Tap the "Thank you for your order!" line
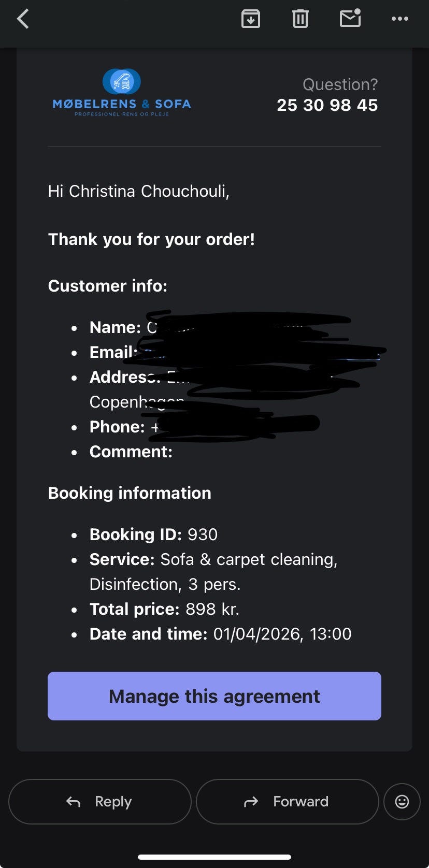This screenshot has width=429, height=868. tap(151, 239)
